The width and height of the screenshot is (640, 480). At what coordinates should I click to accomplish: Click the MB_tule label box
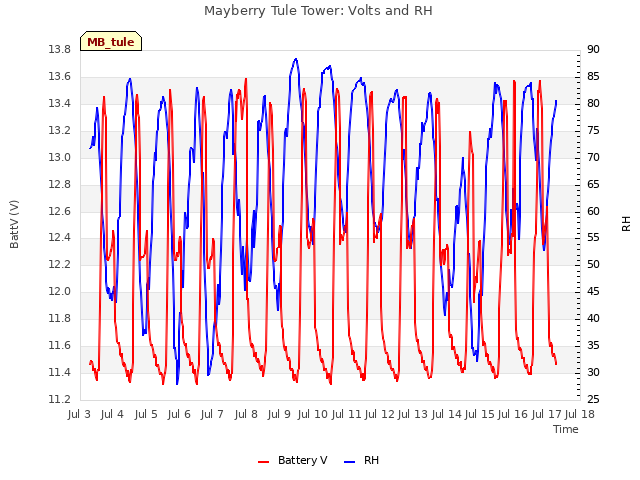pos(111,41)
